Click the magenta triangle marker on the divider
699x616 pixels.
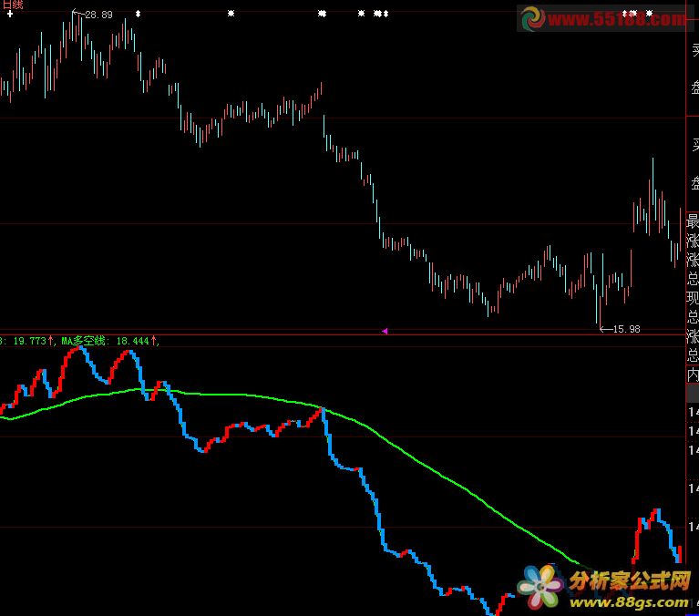(385, 331)
